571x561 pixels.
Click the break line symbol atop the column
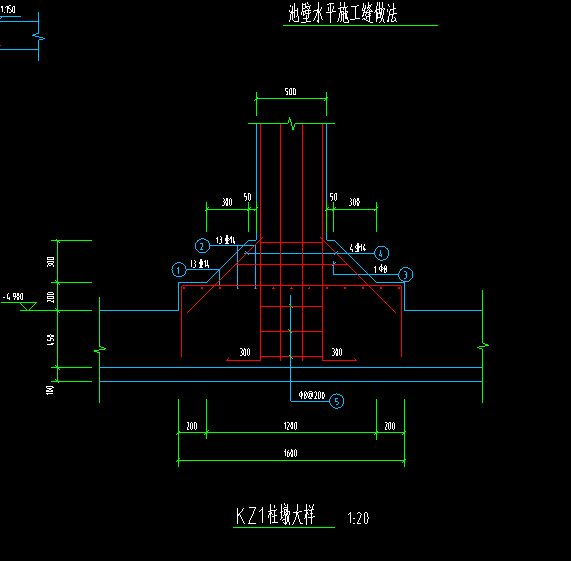(292, 123)
